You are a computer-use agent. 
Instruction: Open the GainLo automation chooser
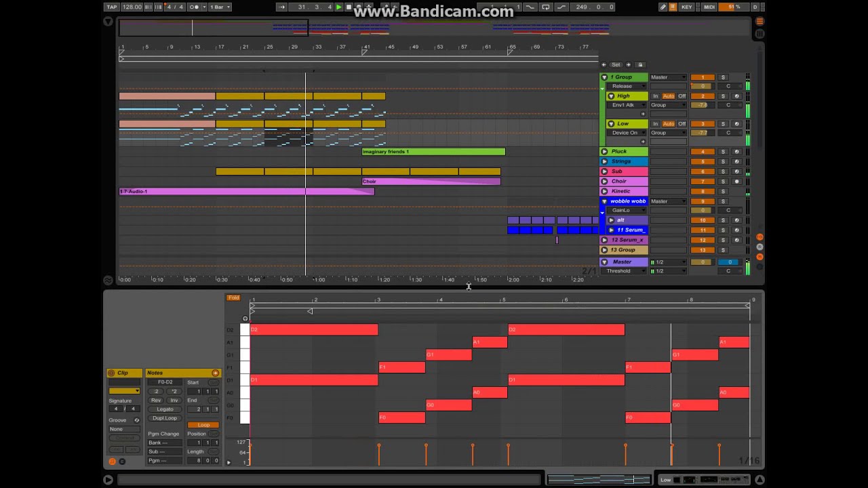point(627,210)
